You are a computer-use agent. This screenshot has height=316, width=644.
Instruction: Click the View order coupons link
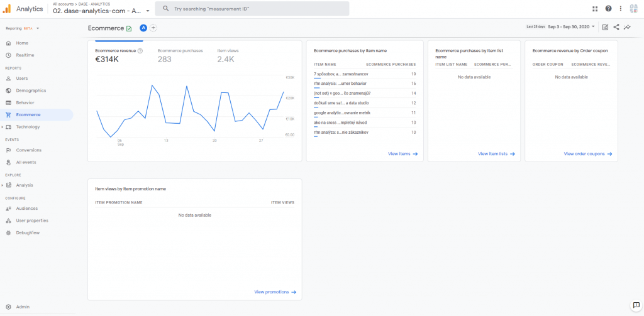tap(588, 154)
